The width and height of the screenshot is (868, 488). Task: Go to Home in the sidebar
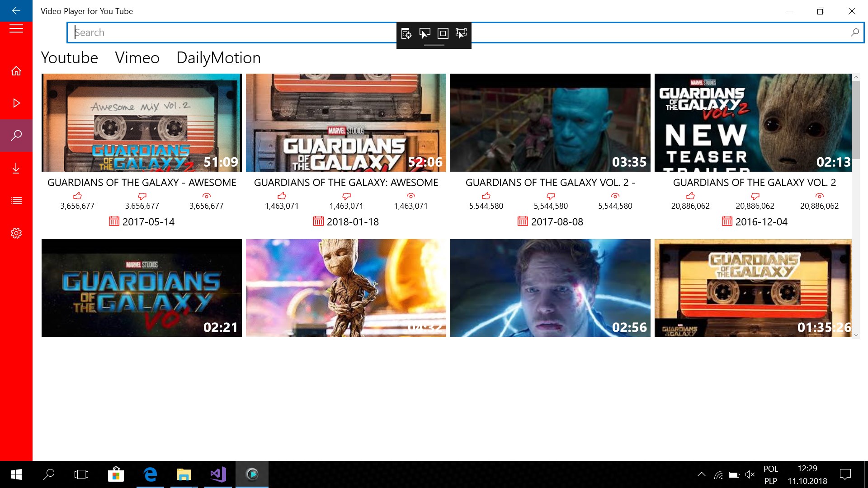[x=16, y=71]
